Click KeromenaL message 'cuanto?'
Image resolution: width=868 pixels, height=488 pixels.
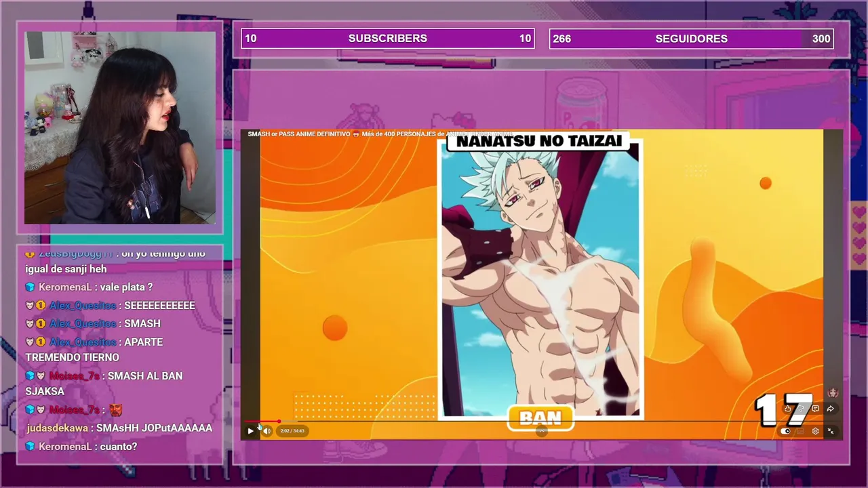(119, 447)
